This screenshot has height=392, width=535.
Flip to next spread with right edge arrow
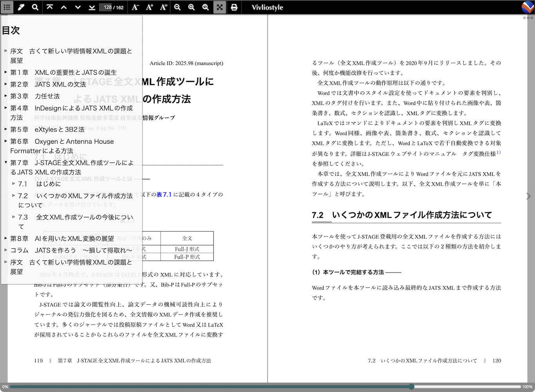pyautogui.click(x=528, y=196)
